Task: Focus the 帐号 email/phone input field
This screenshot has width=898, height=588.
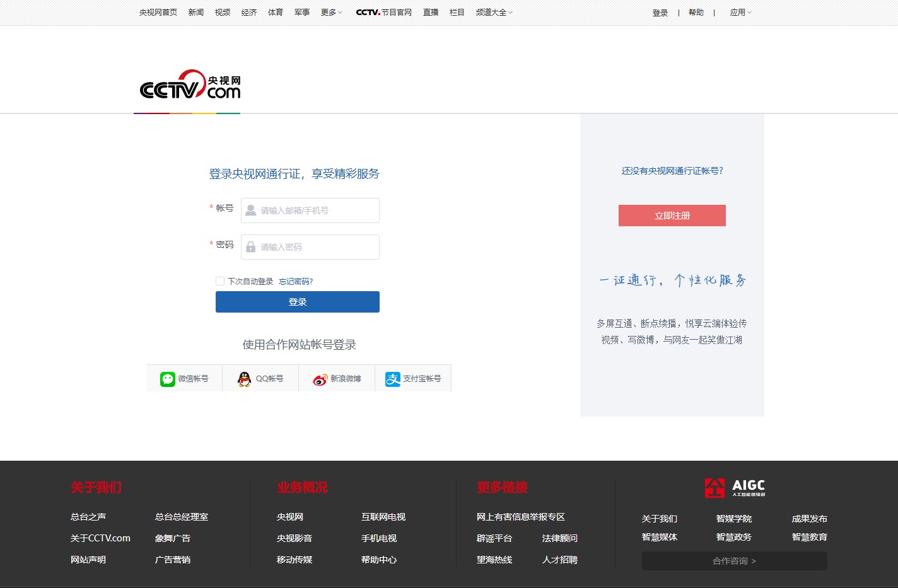Action: [310, 210]
